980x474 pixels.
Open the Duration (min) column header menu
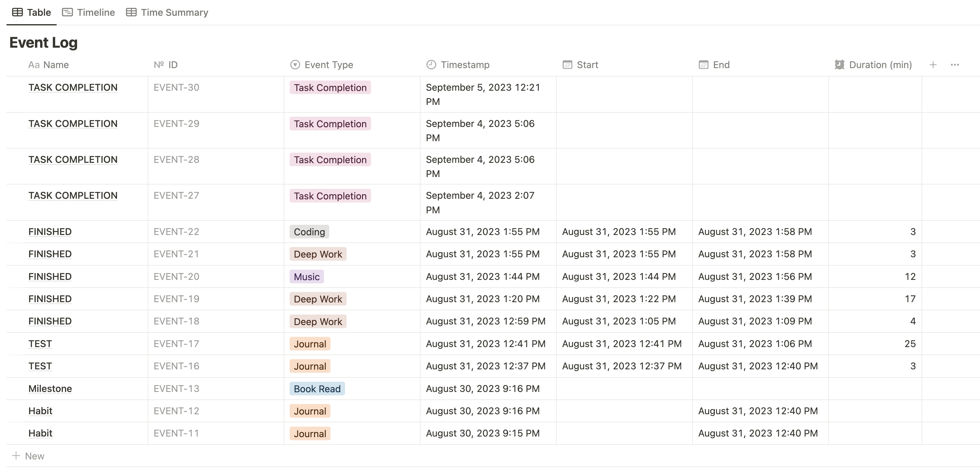point(875,65)
